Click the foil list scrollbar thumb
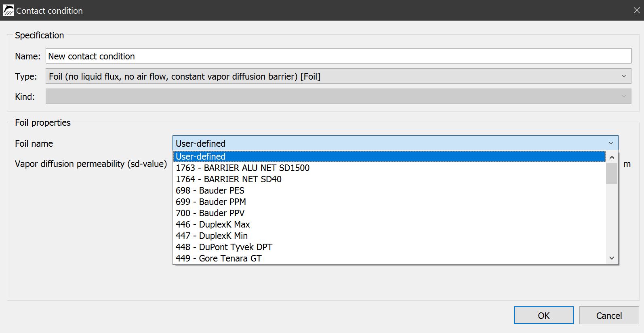This screenshot has width=644, height=333. [612, 173]
